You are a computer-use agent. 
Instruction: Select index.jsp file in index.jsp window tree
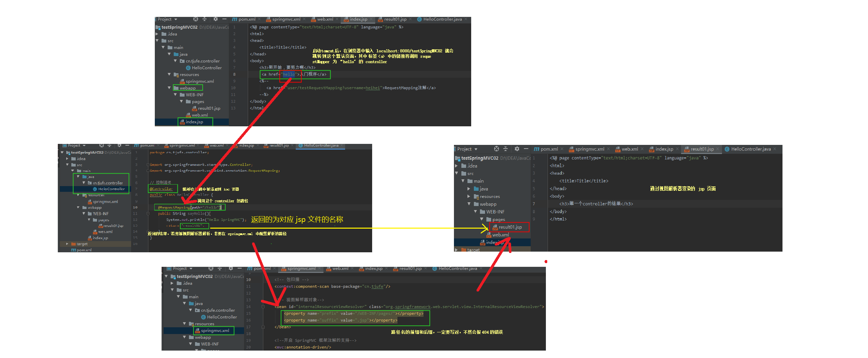tap(191, 122)
